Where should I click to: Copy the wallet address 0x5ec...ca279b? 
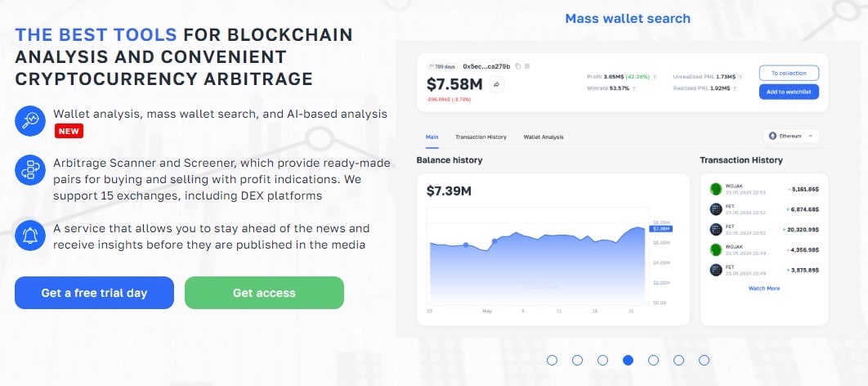(518, 66)
